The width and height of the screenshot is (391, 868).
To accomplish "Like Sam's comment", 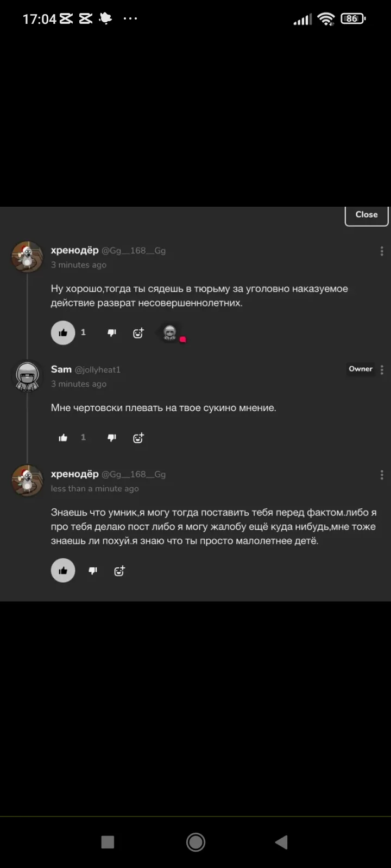I will click(63, 438).
